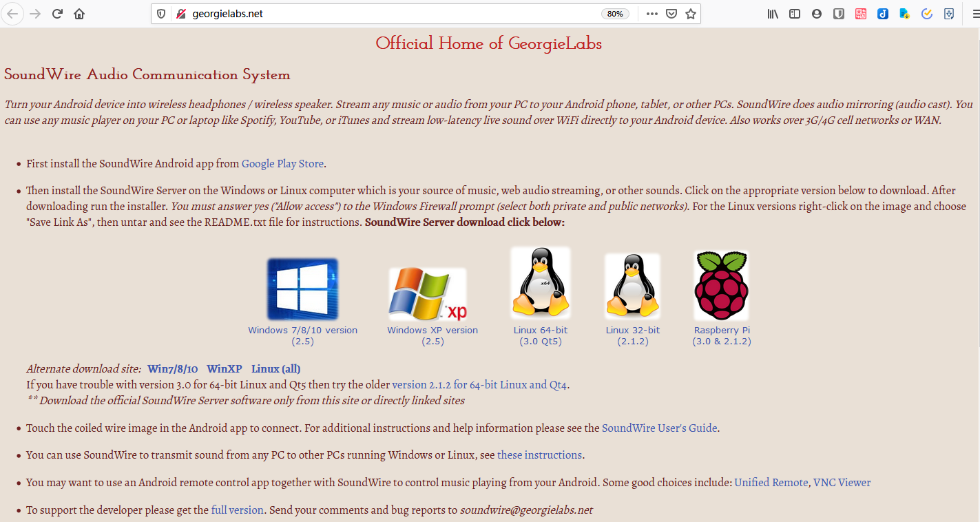980x522 pixels.
Task: Open the browser home page
Action: coord(79,14)
